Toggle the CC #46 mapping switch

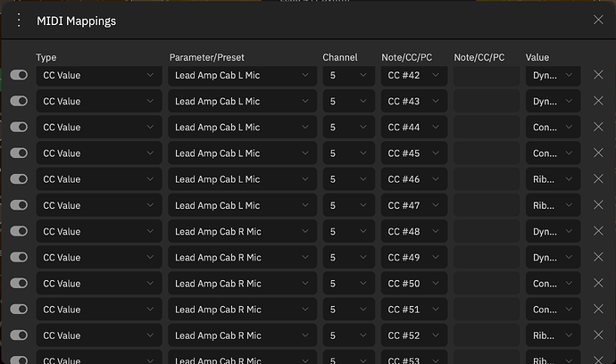[x=19, y=179]
